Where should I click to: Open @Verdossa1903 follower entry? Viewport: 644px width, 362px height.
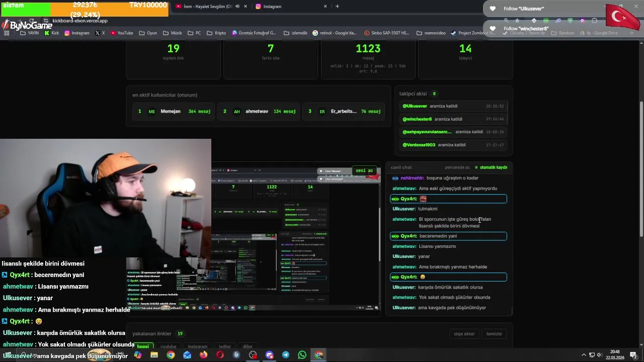point(453,145)
